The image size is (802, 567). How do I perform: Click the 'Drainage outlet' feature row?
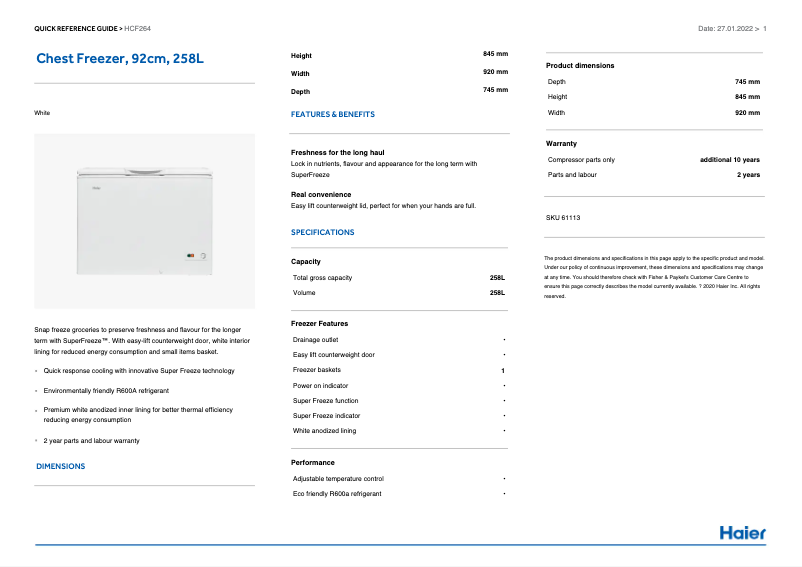316,339
